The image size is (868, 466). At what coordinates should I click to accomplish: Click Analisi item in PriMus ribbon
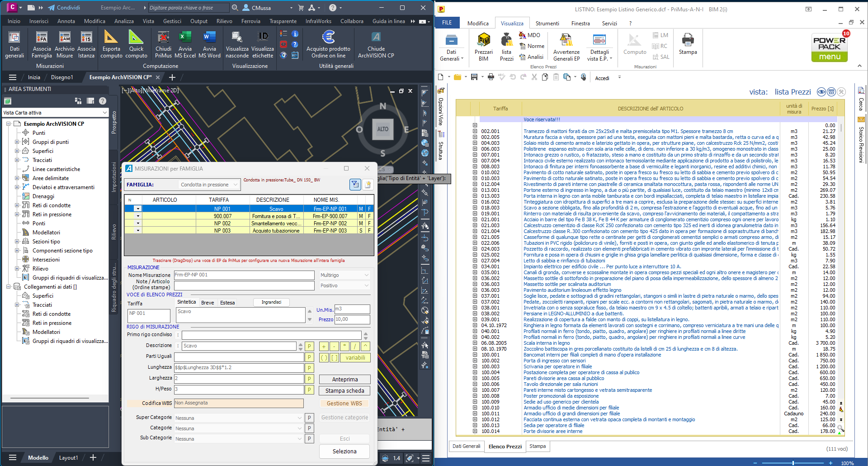click(x=532, y=57)
